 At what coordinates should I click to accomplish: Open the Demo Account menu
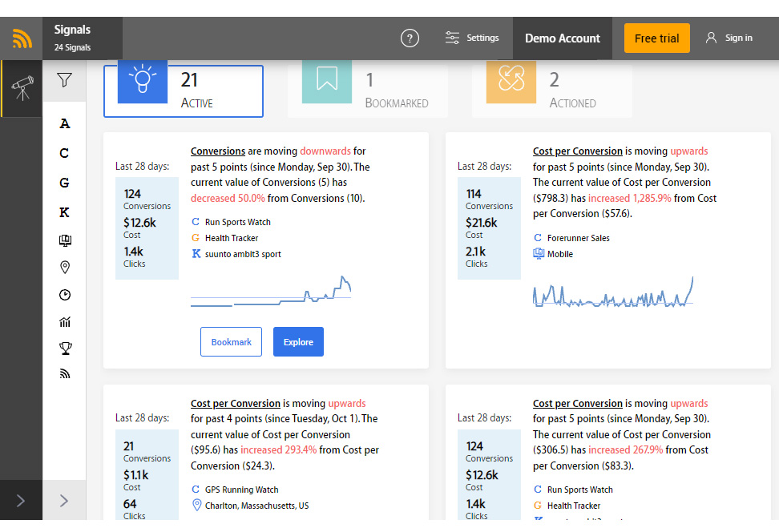[563, 38]
